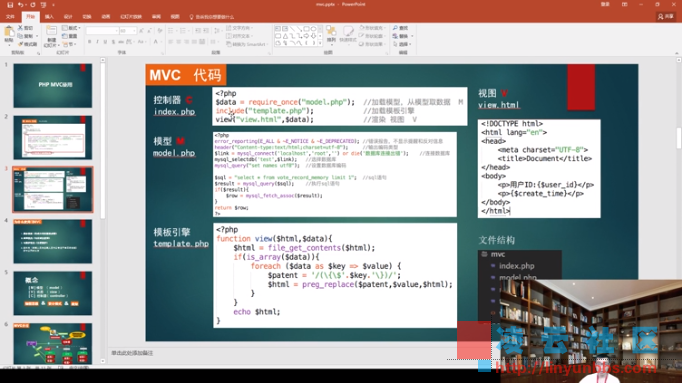The image size is (682, 383).
Task: Expand the shapes gallery More arrow
Action: (x=321, y=43)
